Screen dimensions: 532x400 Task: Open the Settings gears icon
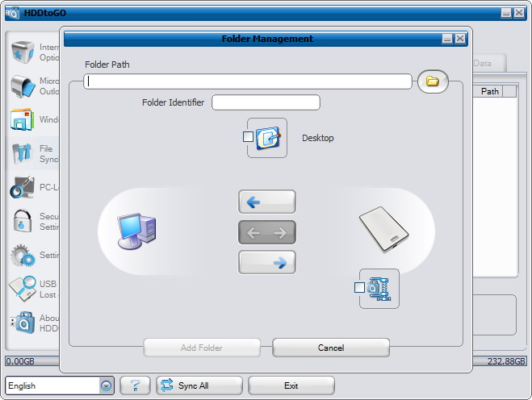[x=23, y=255]
